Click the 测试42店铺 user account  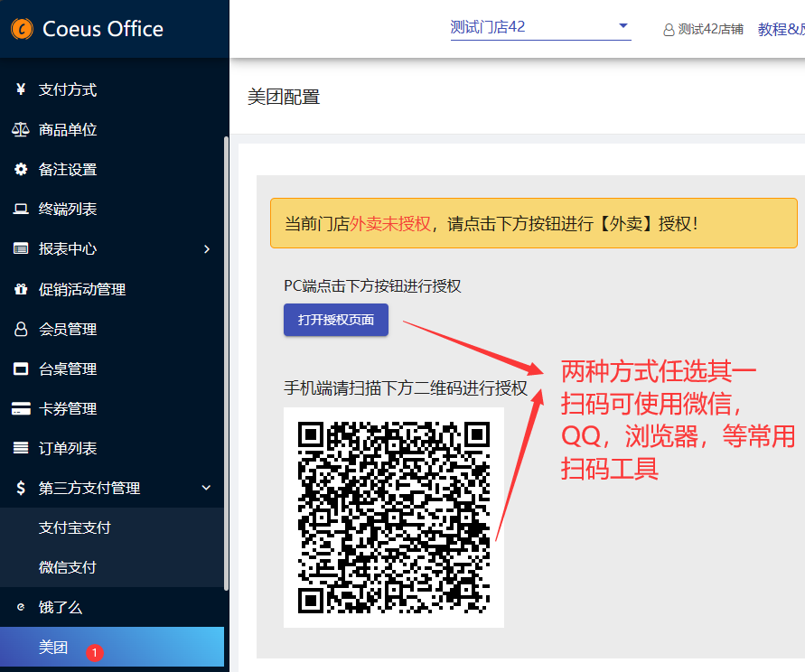703,29
